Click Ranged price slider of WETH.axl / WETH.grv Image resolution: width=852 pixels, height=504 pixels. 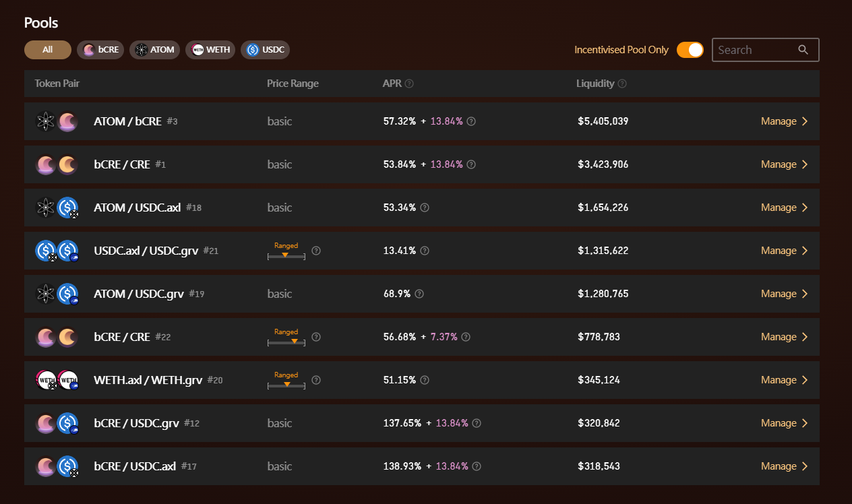click(286, 385)
